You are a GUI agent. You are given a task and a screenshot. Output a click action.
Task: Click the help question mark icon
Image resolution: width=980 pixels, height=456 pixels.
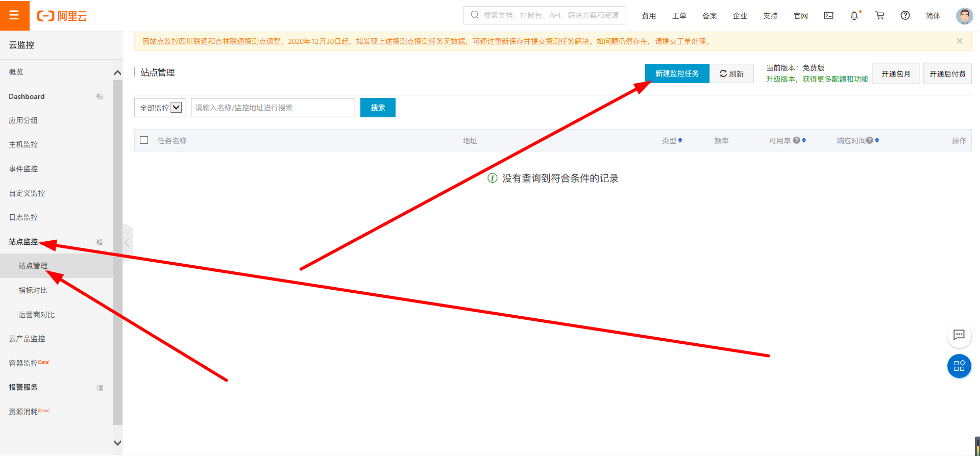pyautogui.click(x=905, y=15)
